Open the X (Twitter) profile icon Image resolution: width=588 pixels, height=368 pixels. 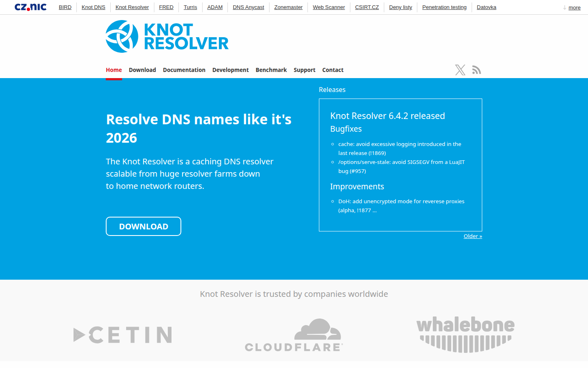(x=460, y=70)
